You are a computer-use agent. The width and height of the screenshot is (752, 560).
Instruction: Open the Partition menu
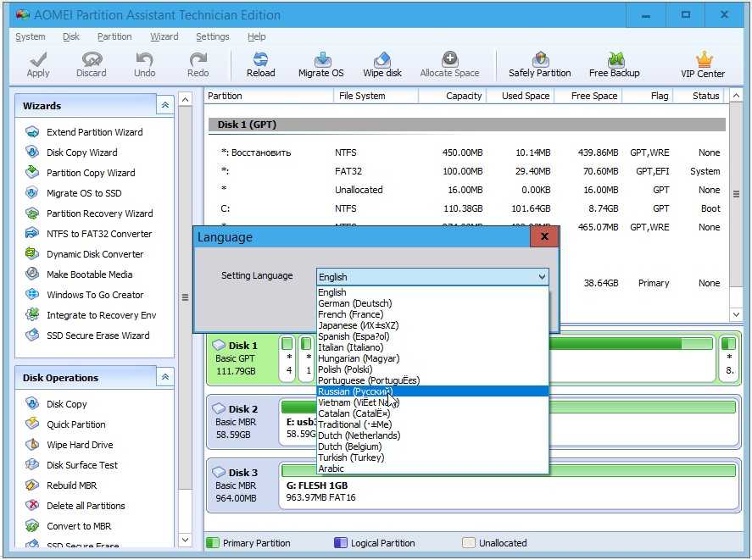point(114,36)
